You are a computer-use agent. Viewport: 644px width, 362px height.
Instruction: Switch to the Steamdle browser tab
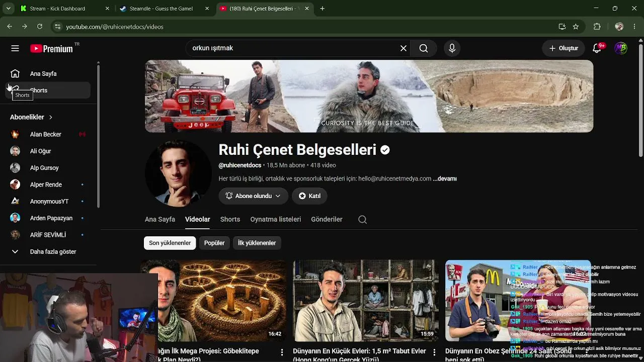coord(161,9)
